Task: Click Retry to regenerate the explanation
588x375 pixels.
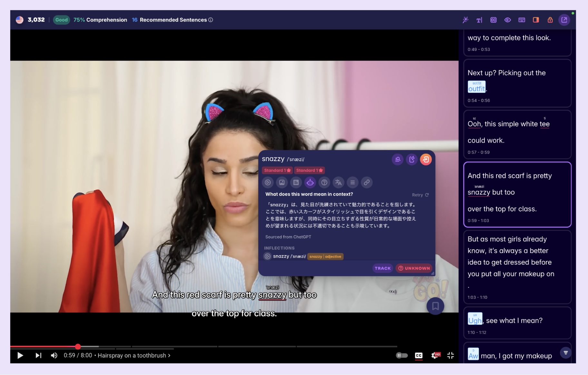Action: 420,195
